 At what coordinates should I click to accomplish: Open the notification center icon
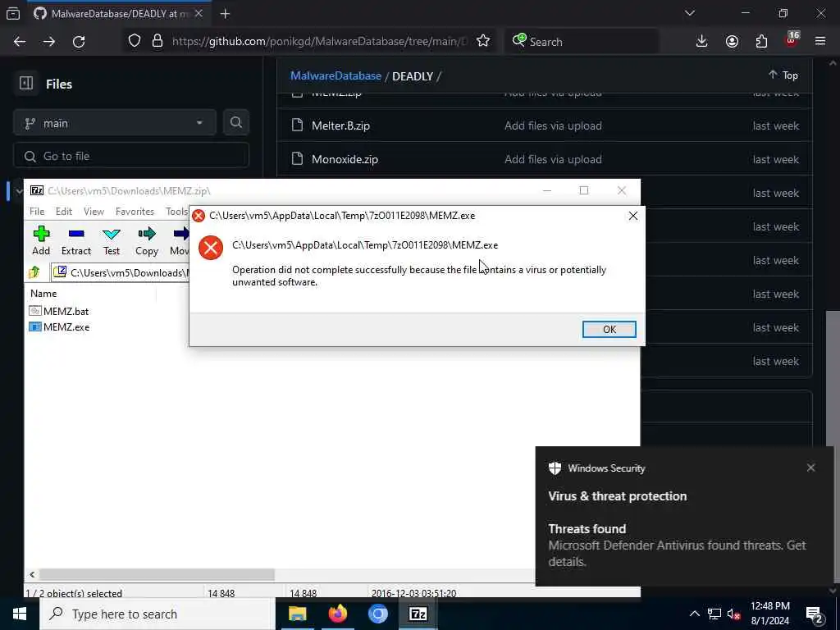tap(815, 614)
